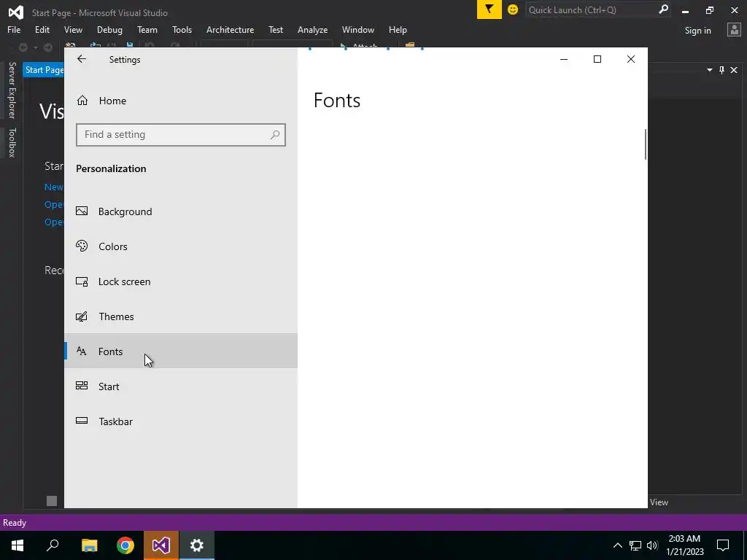Switch to Visual Studio in the taskbar
This screenshot has width=747, height=560.
161,545
